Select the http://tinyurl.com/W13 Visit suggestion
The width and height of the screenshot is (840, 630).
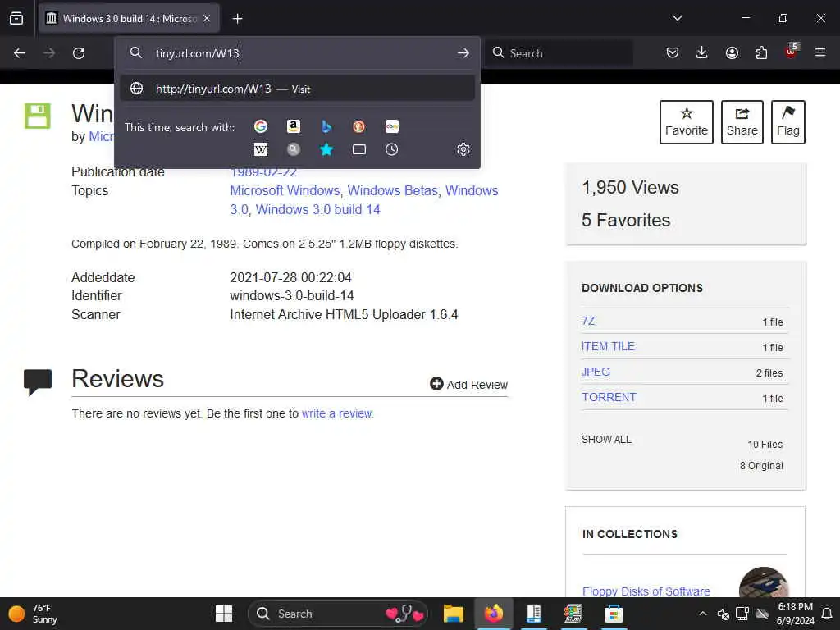(x=298, y=89)
